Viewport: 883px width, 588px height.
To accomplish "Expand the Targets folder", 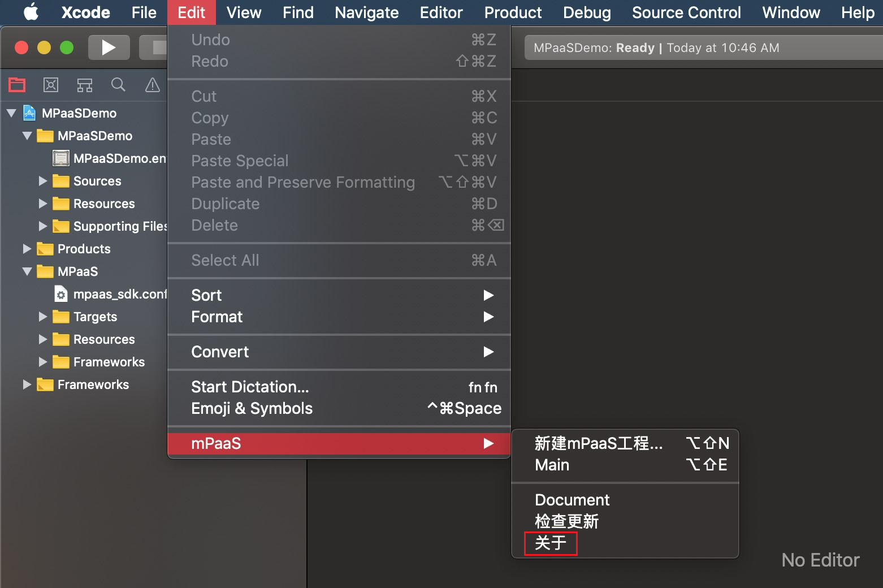I will (42, 317).
